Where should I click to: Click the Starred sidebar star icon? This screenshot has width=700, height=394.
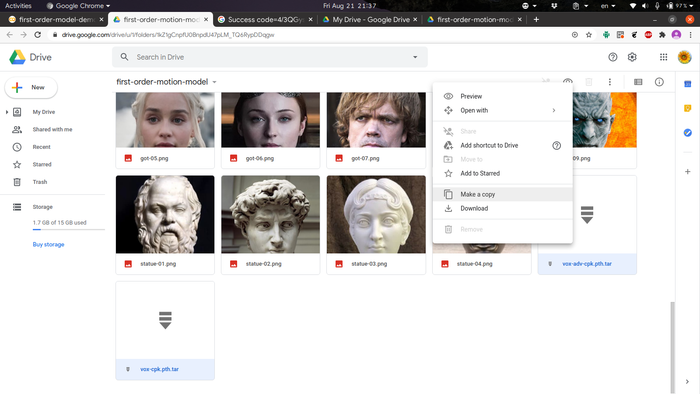(17, 165)
